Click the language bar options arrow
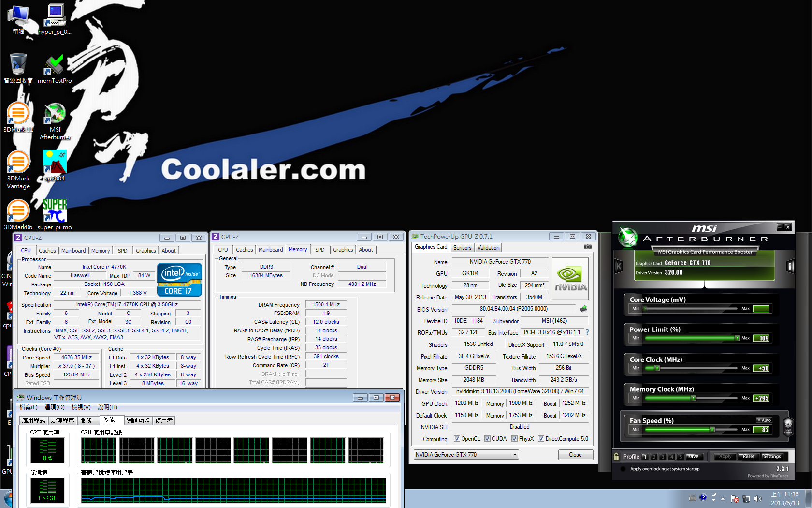The height and width of the screenshot is (508, 812). point(714,500)
